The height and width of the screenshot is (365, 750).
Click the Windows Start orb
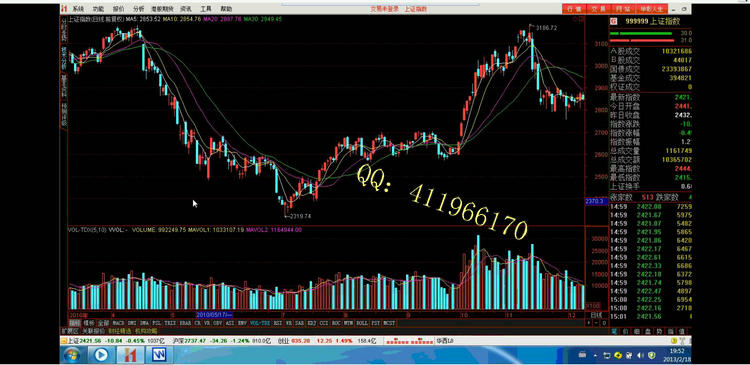(x=72, y=354)
